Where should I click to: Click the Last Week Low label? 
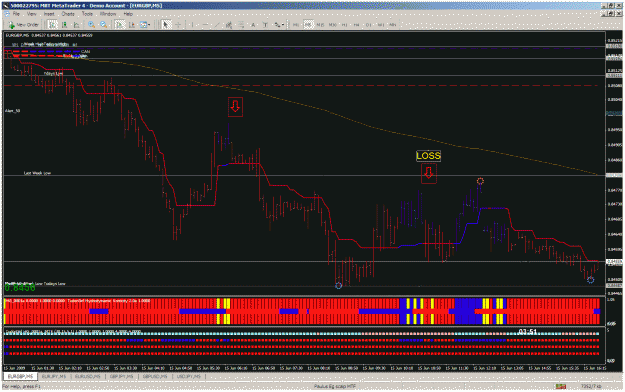pyautogui.click(x=37, y=173)
